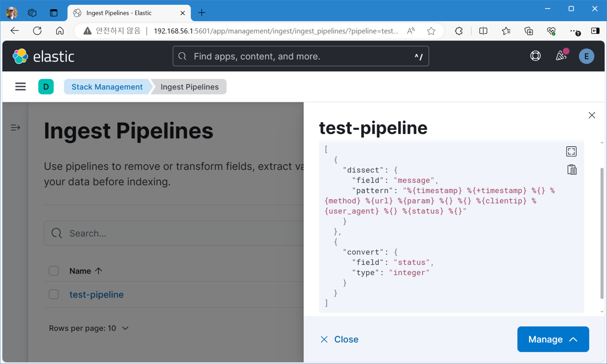Viewport: 607px width, 364px height.
Task: Click the not secure warning icon
Action: click(x=88, y=31)
